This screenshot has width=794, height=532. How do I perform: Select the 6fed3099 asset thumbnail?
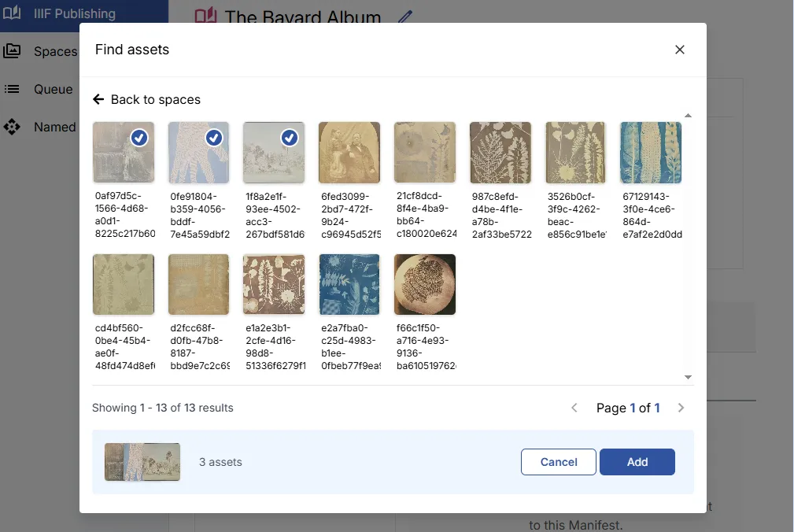(349, 152)
